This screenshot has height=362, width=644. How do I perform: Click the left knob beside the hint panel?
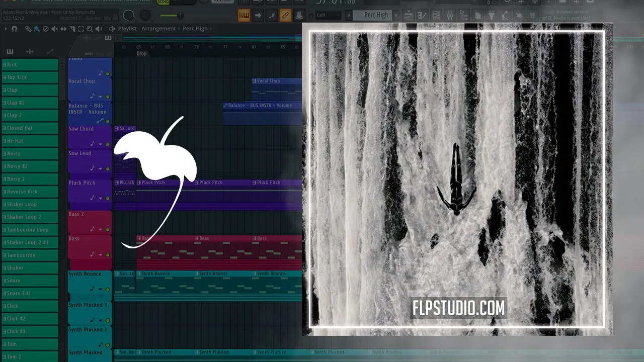pos(129,16)
